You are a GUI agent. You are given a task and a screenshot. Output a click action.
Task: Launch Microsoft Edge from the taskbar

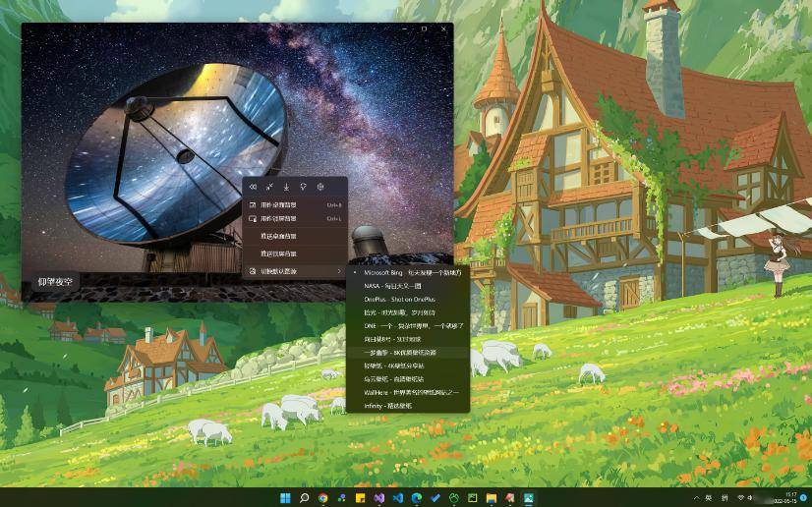417,498
